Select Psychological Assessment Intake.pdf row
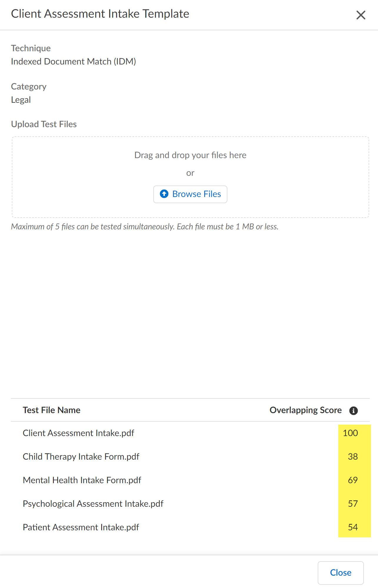This screenshot has height=588, width=378. (93, 503)
